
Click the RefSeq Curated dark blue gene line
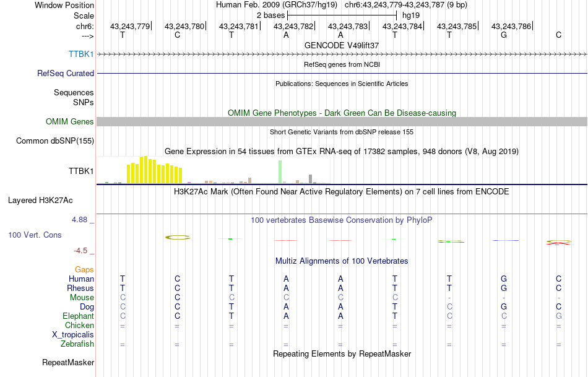coord(342,73)
